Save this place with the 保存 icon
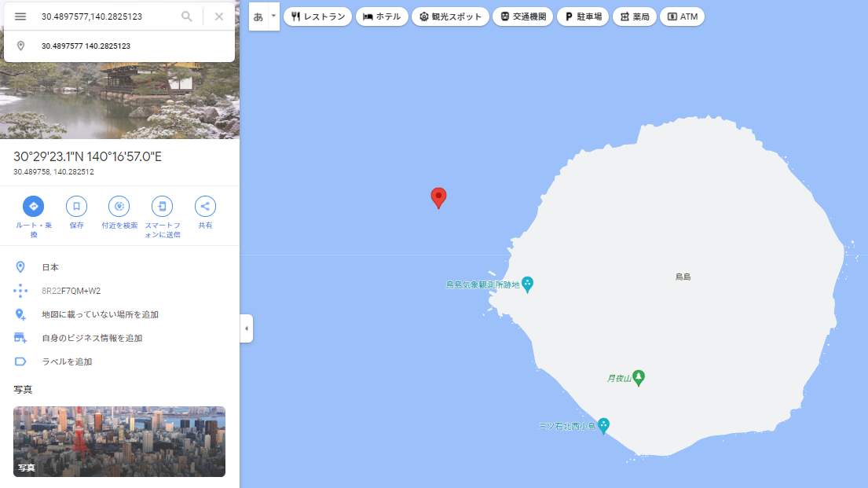Image resolution: width=868 pixels, height=488 pixels. pyautogui.click(x=76, y=206)
